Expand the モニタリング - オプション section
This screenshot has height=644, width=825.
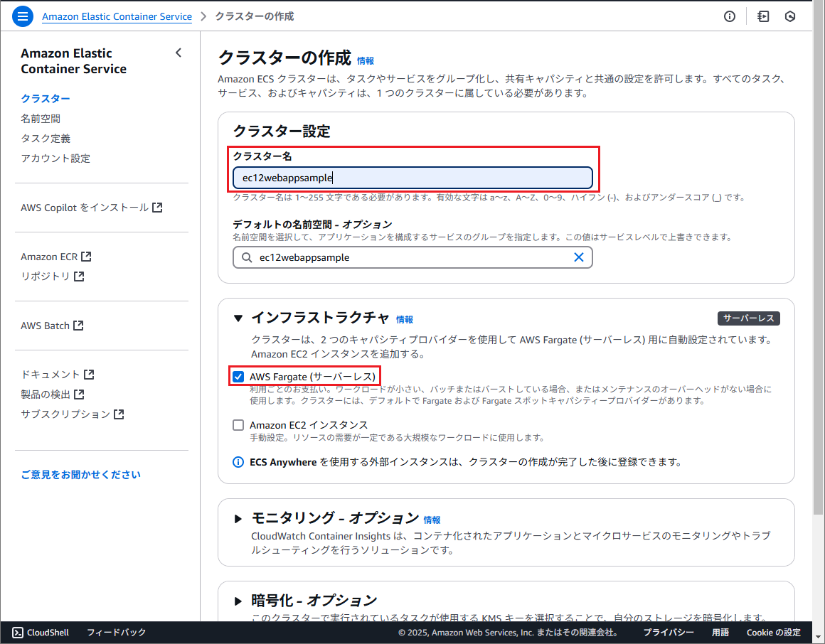238,519
